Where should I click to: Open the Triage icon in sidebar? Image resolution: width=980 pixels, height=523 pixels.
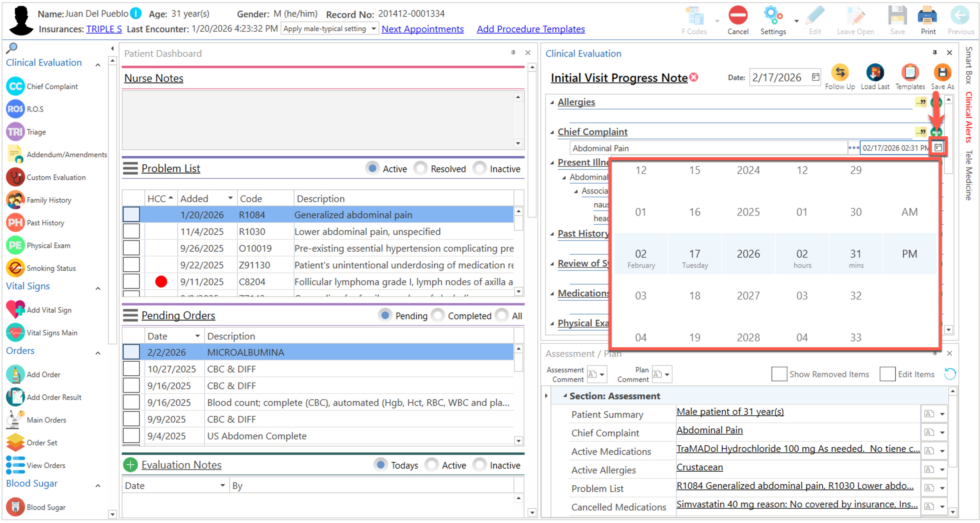click(x=15, y=132)
